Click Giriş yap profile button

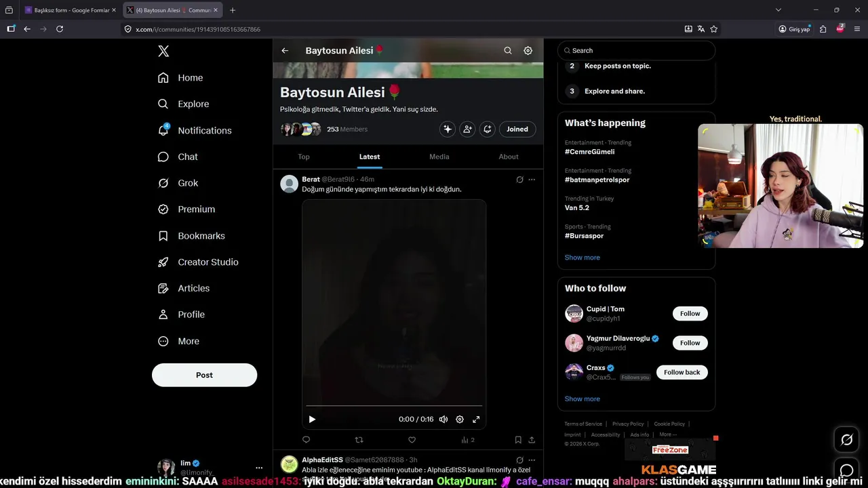pos(794,29)
